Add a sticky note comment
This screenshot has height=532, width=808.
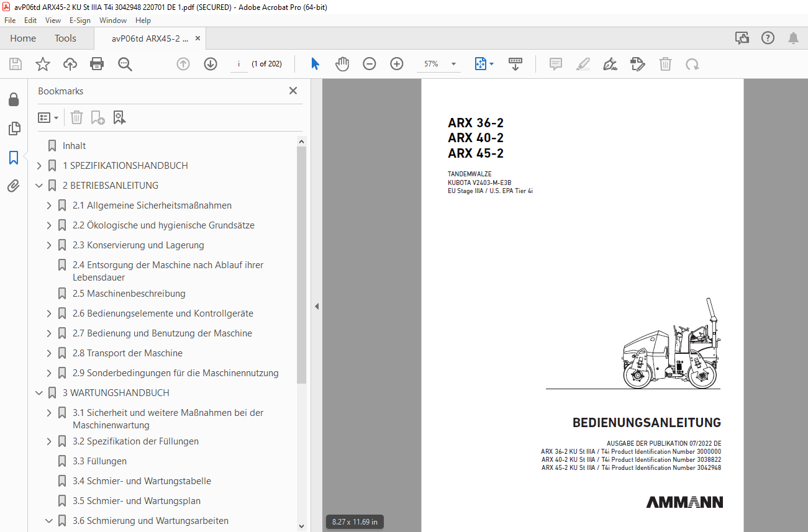556,64
